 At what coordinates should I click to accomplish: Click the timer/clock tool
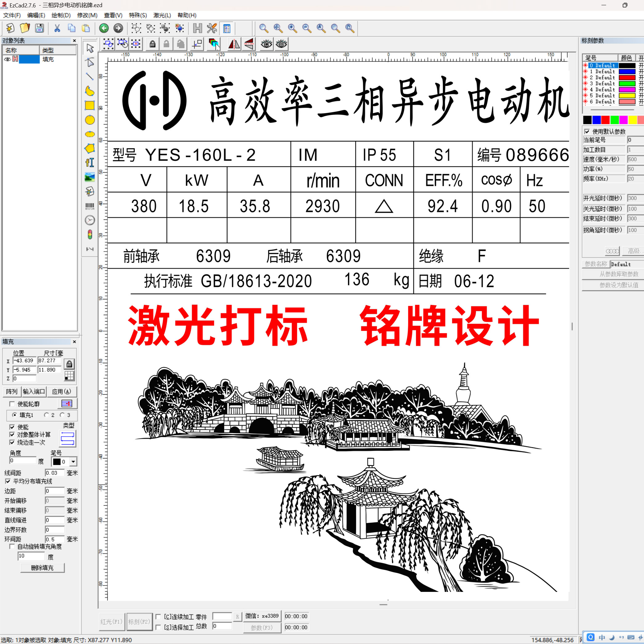click(89, 220)
